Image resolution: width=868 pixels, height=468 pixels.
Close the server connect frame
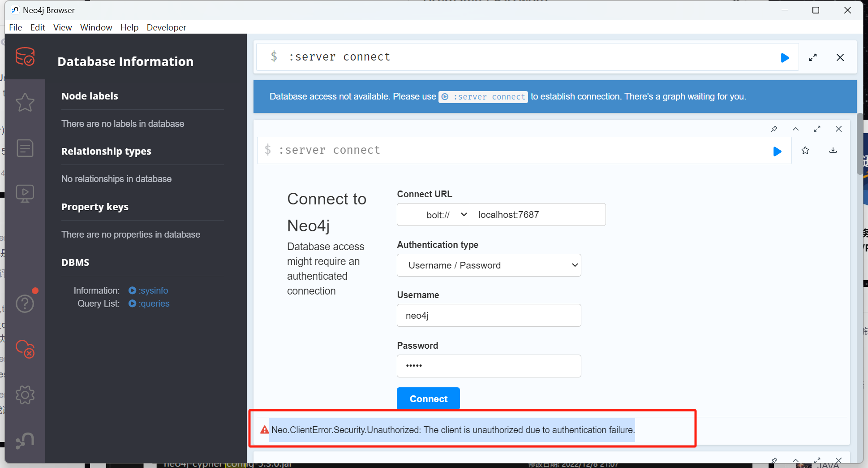pos(838,129)
